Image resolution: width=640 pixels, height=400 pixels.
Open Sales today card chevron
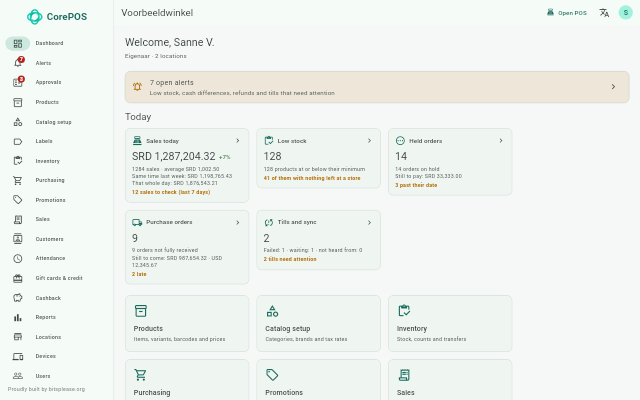click(238, 141)
